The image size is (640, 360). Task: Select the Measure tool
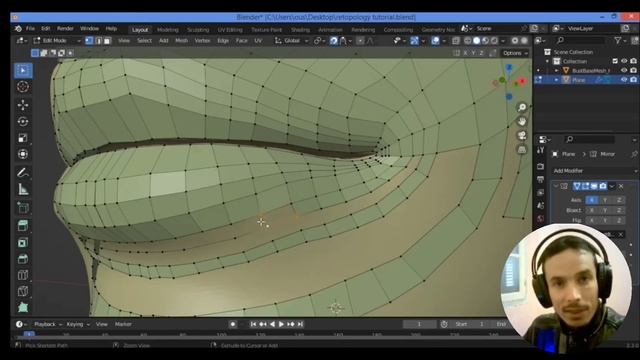pos(23,189)
